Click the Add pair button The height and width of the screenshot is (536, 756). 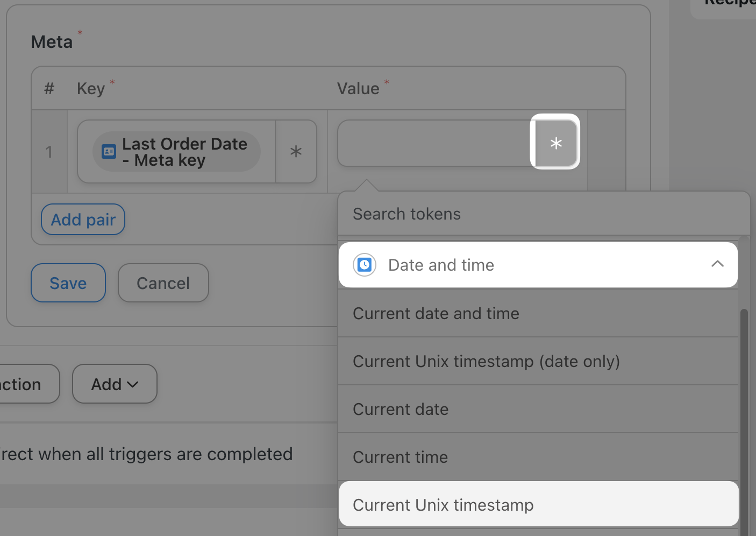click(83, 220)
